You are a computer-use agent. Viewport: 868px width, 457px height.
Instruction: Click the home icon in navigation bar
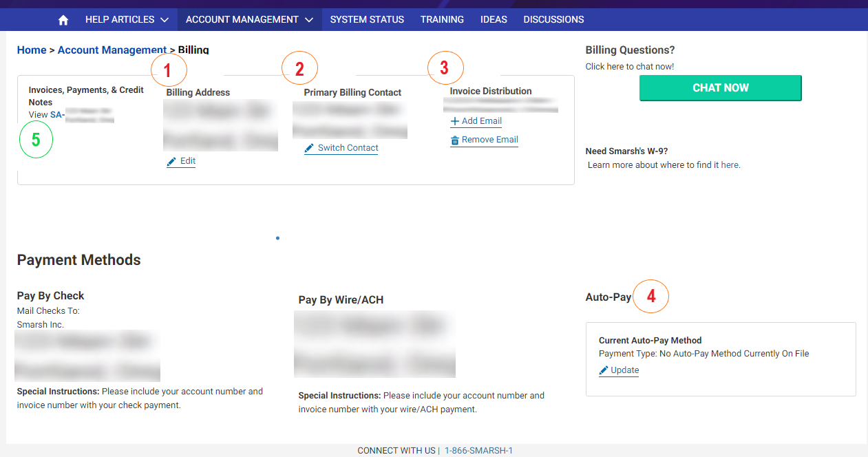pyautogui.click(x=63, y=19)
